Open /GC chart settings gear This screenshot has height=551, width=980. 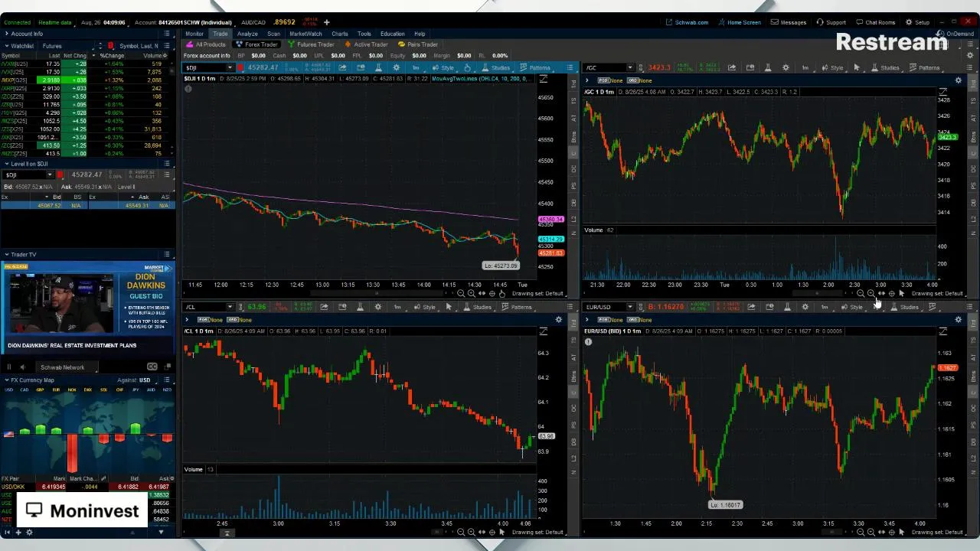click(786, 67)
